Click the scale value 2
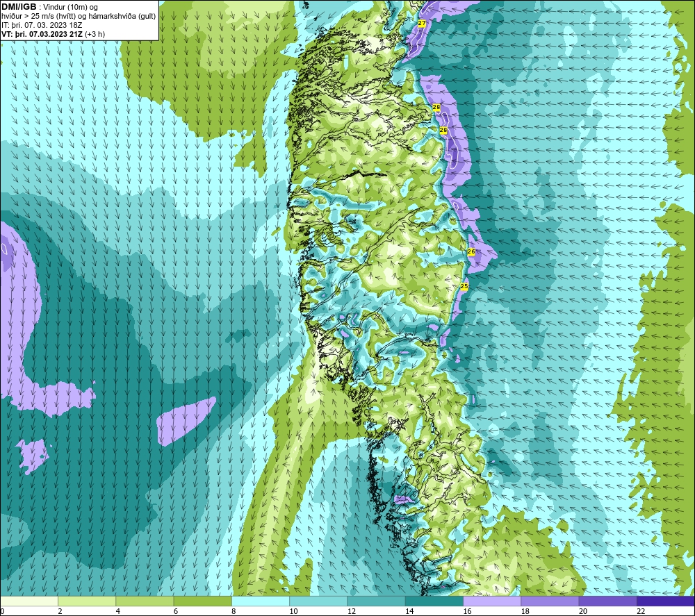The height and width of the screenshot is (616, 695). click(60, 612)
